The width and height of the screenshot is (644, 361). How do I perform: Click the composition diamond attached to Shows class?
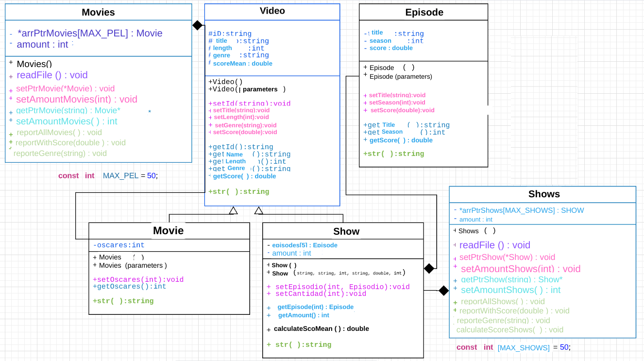pyautogui.click(x=444, y=291)
